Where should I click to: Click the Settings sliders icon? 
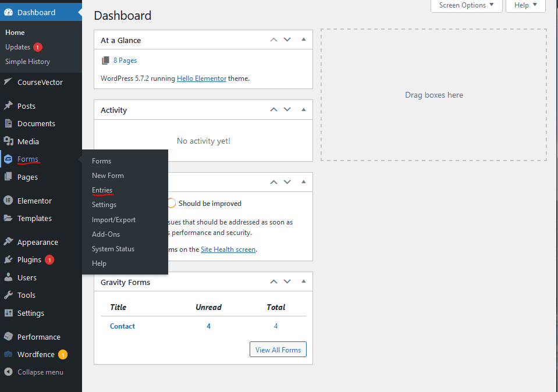coord(8,313)
